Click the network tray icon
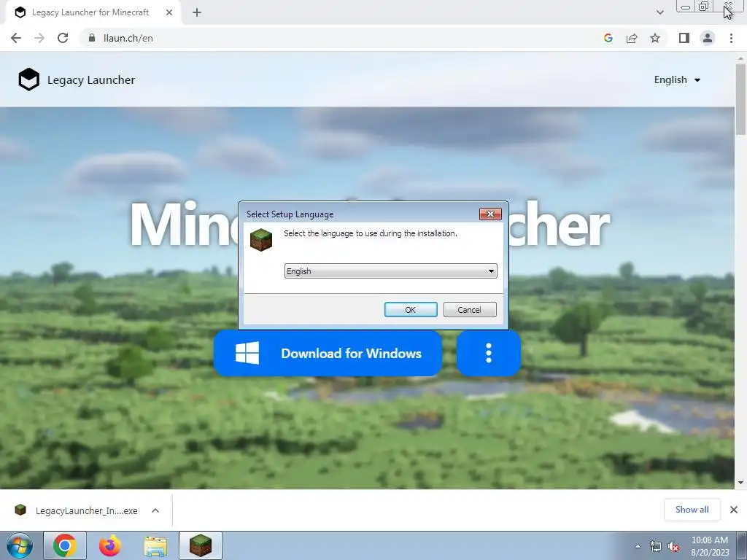The height and width of the screenshot is (560, 747). point(656,546)
